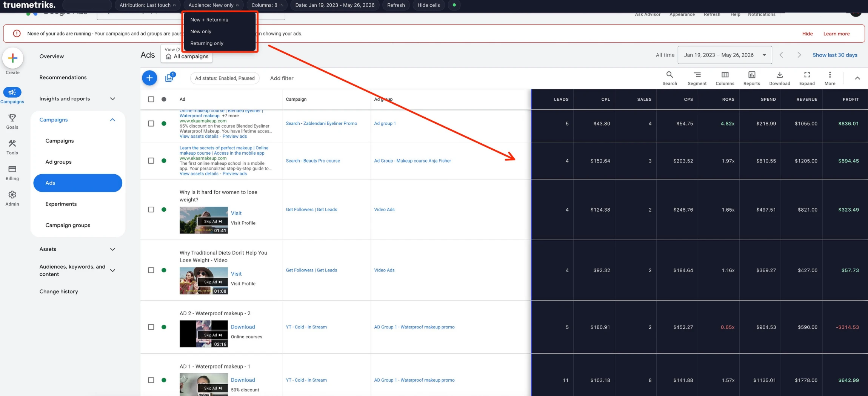The height and width of the screenshot is (396, 868).
Task: Click Show last 30 days link
Action: click(x=835, y=55)
